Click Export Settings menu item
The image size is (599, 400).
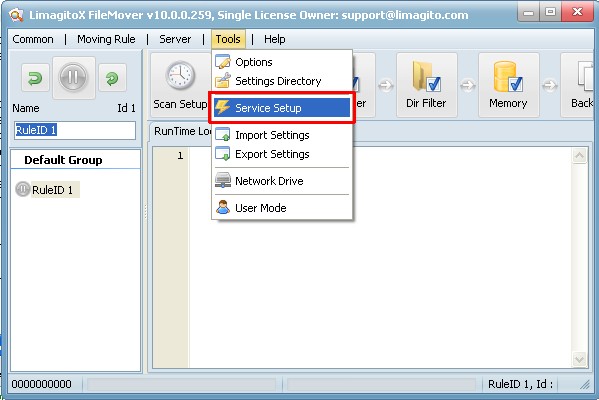pyautogui.click(x=282, y=154)
